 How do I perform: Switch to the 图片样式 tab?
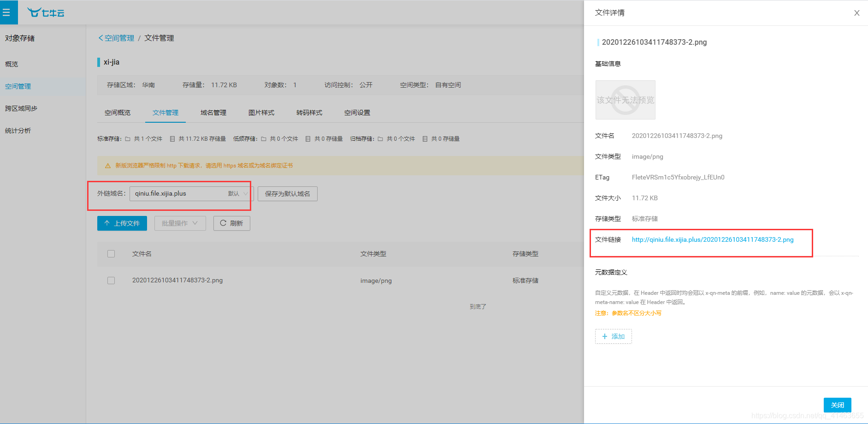[x=261, y=113]
